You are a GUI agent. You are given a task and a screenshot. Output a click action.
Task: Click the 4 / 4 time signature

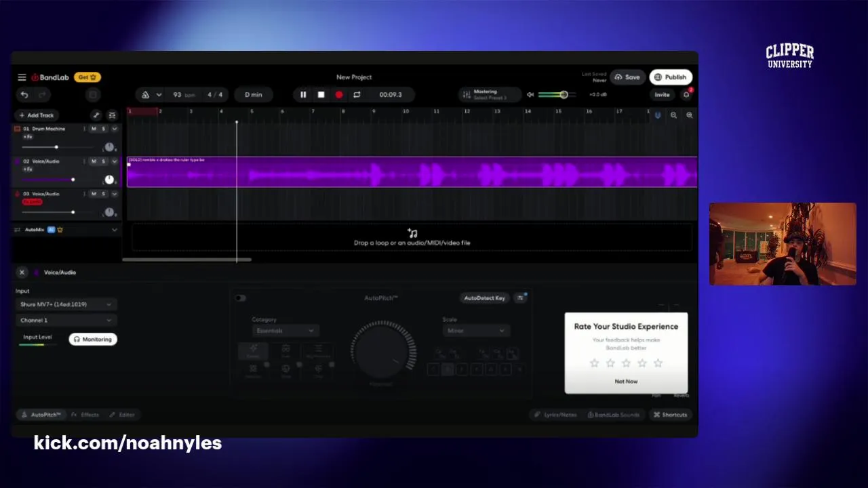click(215, 95)
